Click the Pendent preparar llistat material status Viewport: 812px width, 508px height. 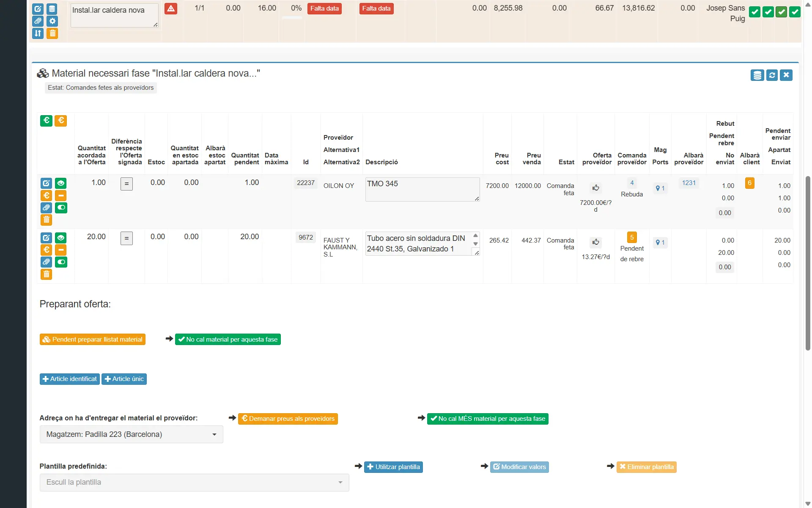coord(93,340)
